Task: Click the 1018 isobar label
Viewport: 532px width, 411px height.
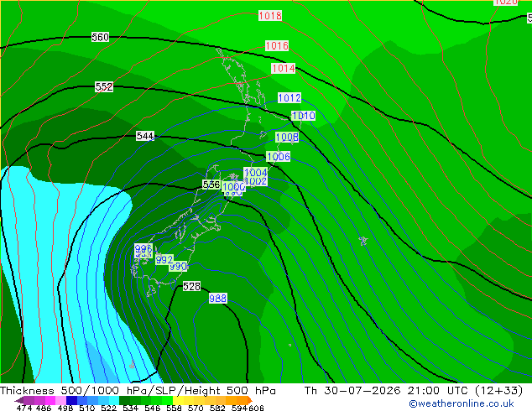Action: (x=270, y=16)
